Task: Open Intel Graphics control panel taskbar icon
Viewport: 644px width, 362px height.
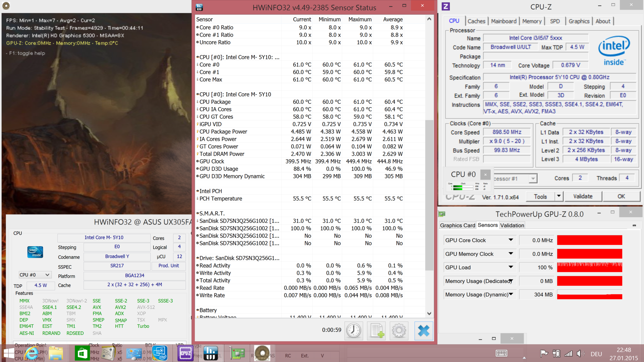Action: 160,353
